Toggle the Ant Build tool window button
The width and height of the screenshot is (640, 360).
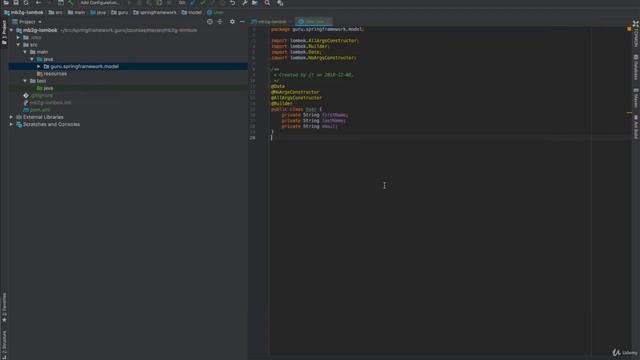click(636, 127)
